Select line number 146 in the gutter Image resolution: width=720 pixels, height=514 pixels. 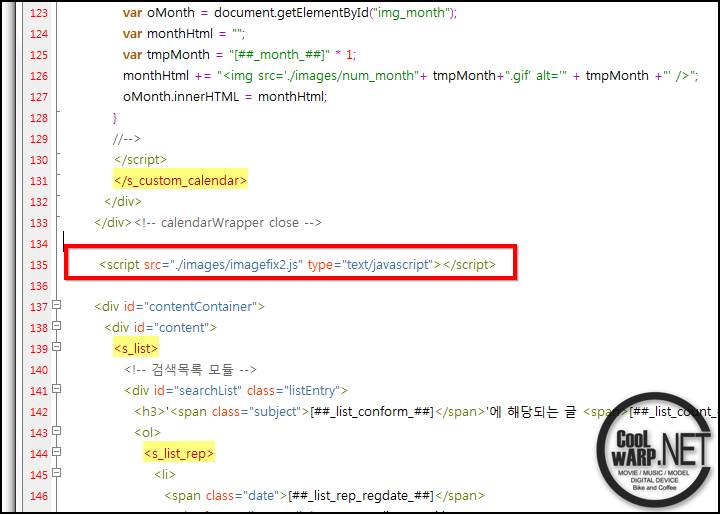click(x=39, y=496)
